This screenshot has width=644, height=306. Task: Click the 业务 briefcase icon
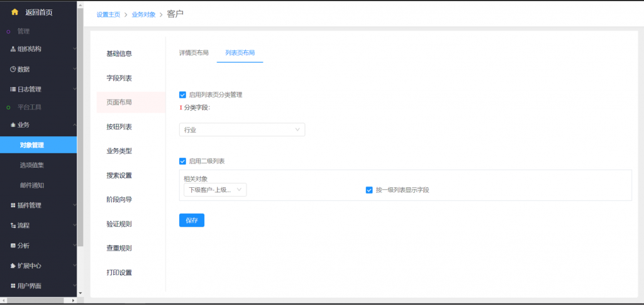click(x=13, y=125)
